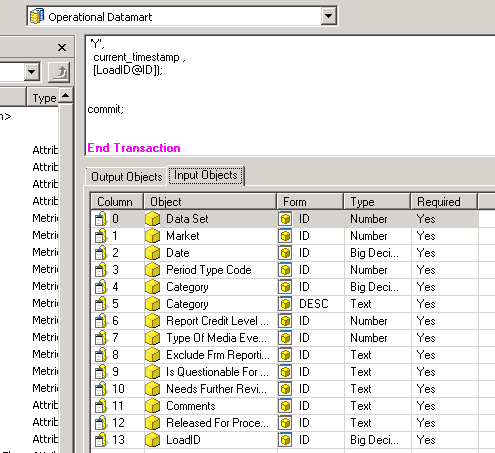Image resolution: width=495 pixels, height=453 pixels.
Task: Close the left object browser panel
Action: (x=62, y=47)
